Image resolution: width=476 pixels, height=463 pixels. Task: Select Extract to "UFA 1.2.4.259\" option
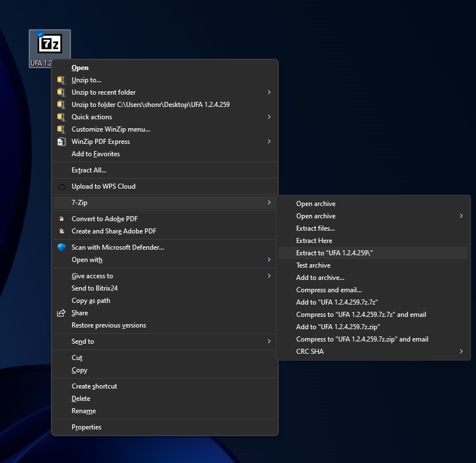click(x=334, y=253)
